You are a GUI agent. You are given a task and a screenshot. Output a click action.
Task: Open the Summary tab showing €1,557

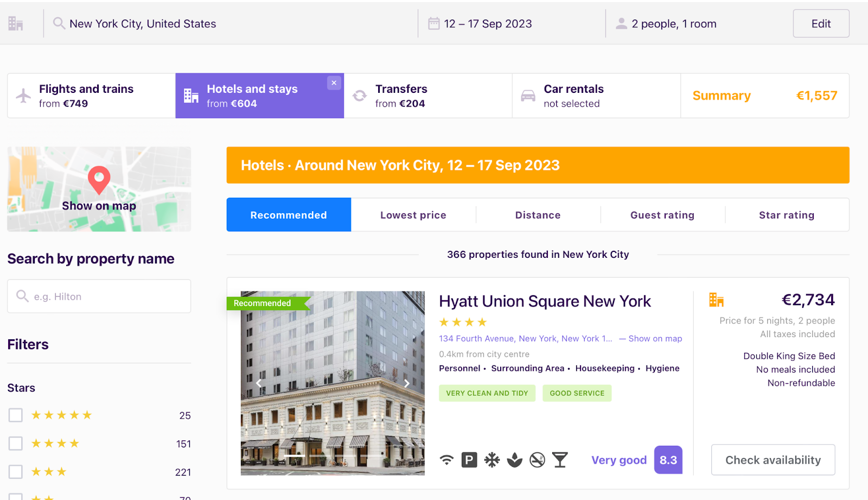coord(765,96)
